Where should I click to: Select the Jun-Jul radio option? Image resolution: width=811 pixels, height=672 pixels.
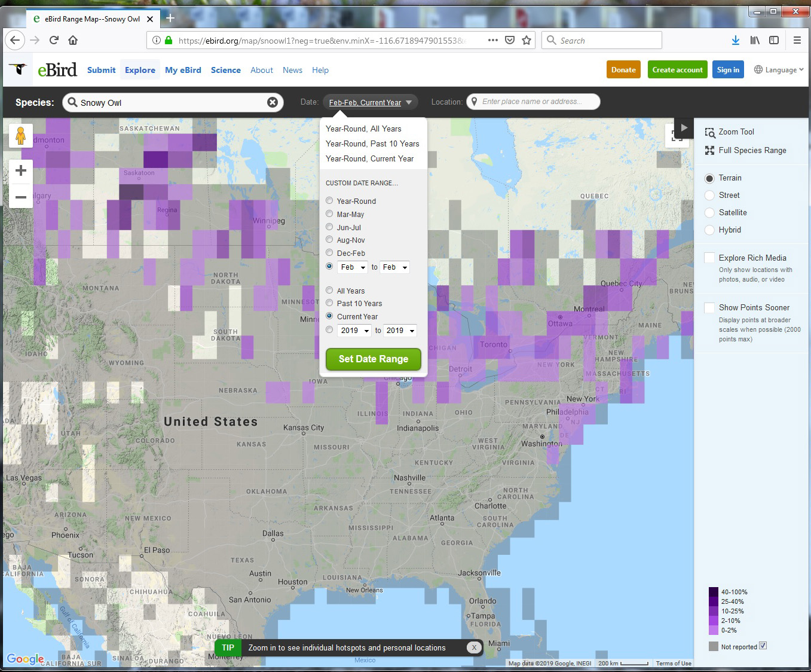point(329,227)
